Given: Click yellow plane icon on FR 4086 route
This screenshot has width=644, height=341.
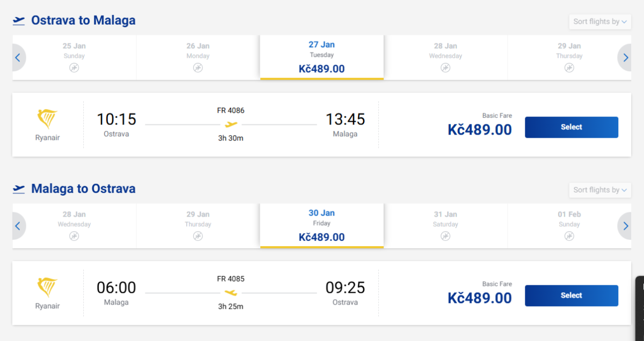Looking at the screenshot, I should tap(231, 124).
